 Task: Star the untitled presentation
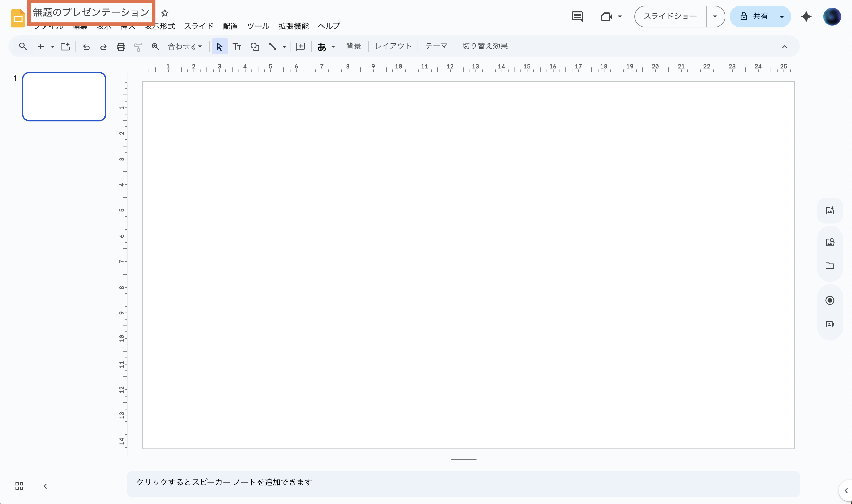[165, 13]
